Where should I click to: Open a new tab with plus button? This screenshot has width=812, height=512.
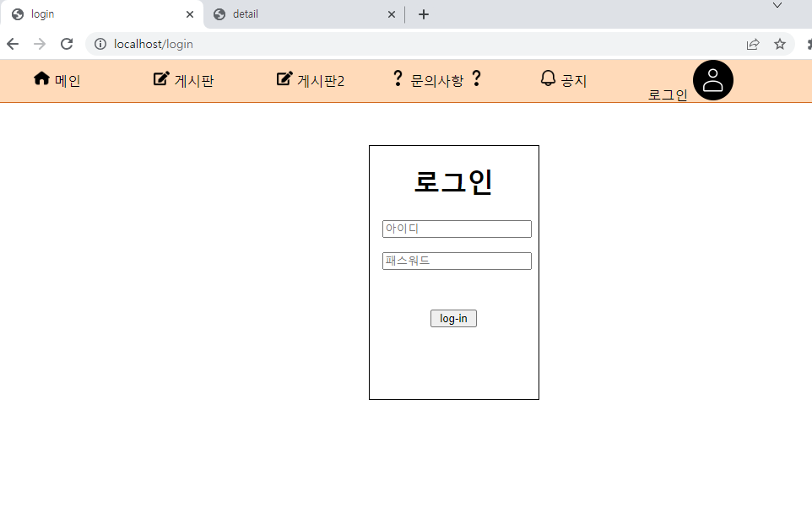(x=424, y=14)
